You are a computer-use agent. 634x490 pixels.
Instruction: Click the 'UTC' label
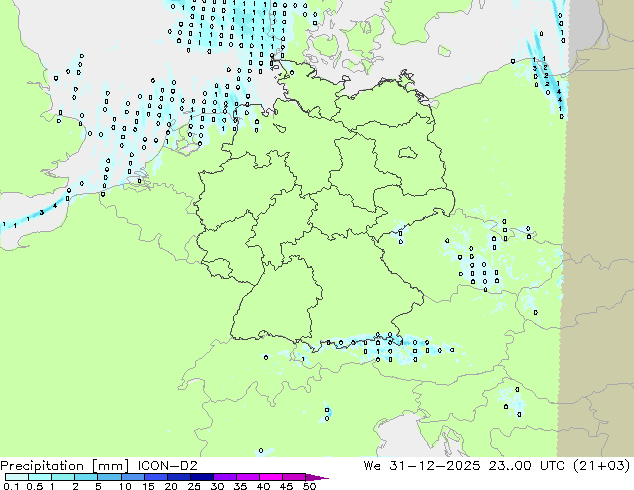(x=553, y=466)
